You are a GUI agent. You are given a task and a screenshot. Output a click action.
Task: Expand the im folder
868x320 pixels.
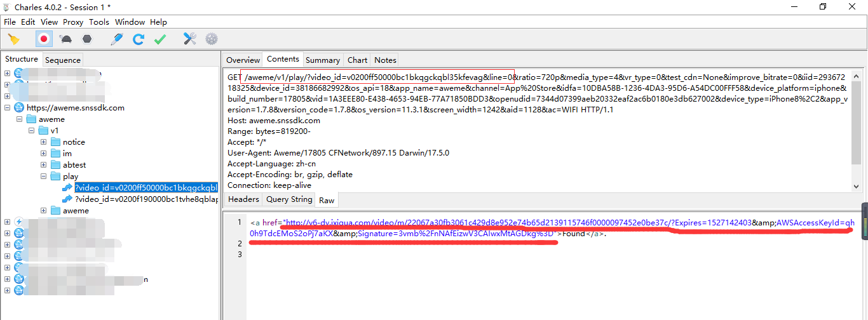(43, 154)
